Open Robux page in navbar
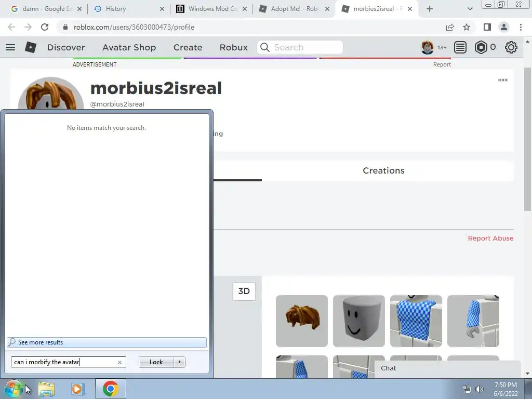The width and height of the screenshot is (532, 399). (x=233, y=47)
